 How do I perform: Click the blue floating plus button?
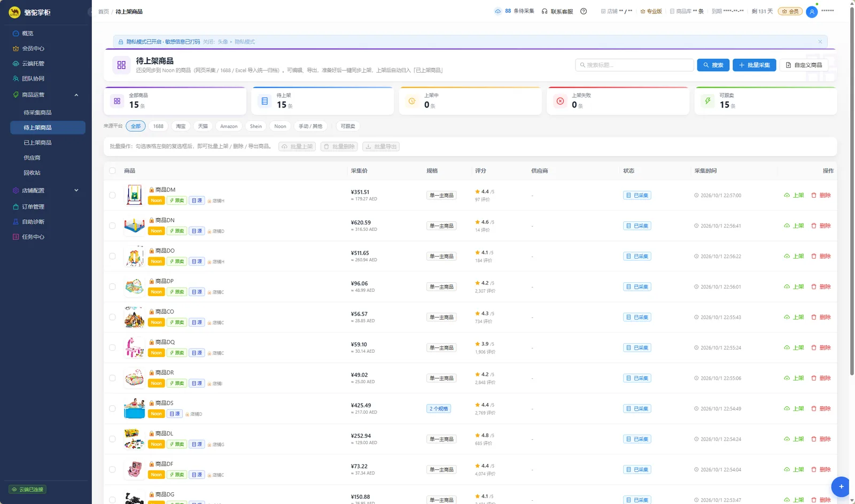[841, 486]
